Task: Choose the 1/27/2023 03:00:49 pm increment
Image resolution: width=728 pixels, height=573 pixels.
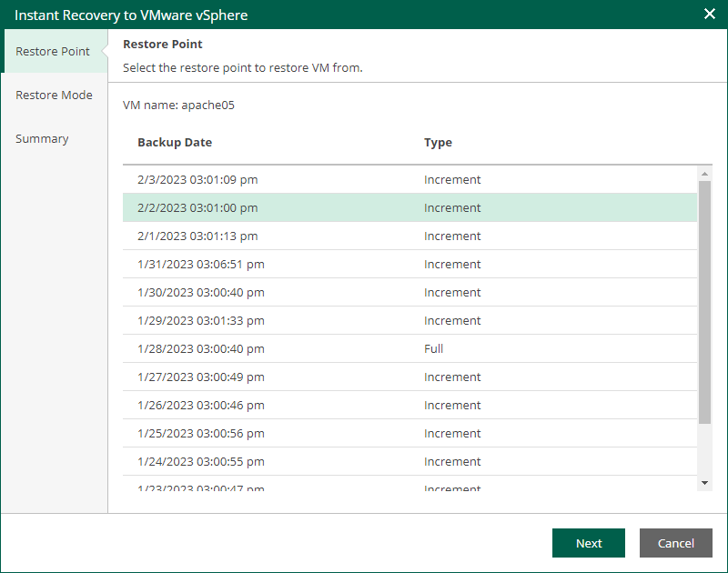Action: [201, 377]
